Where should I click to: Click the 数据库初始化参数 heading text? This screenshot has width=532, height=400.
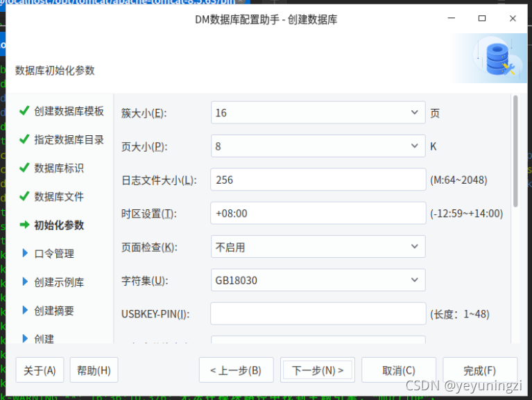point(55,71)
